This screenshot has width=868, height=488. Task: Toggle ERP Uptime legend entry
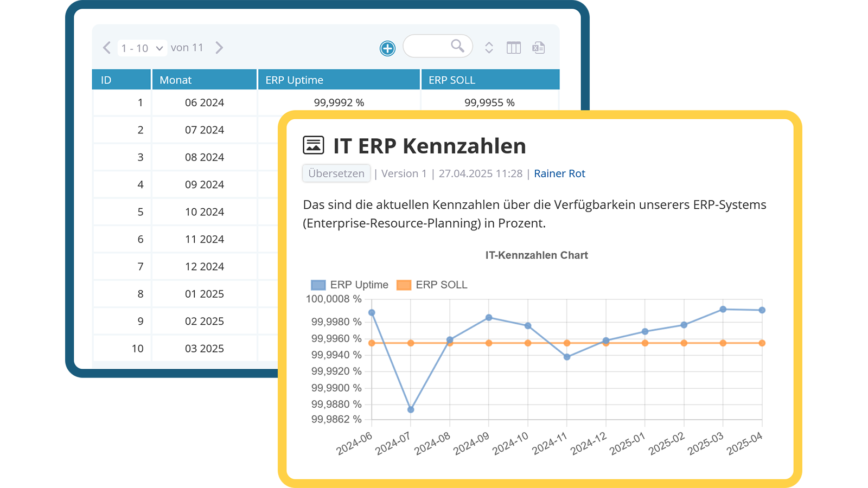pyautogui.click(x=349, y=285)
